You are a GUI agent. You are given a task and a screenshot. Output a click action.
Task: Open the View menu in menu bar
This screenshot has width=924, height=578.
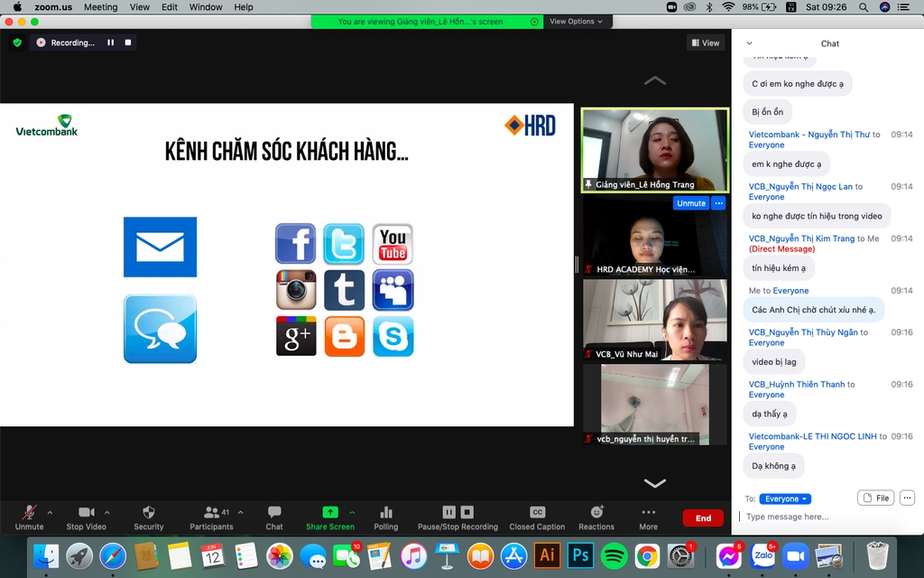(x=140, y=7)
